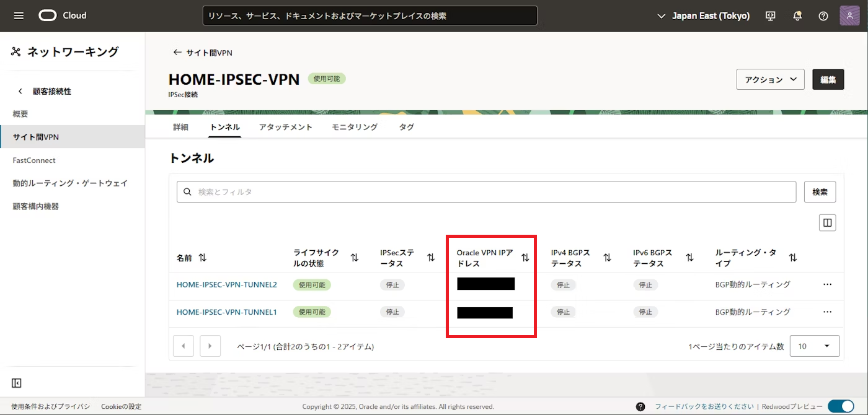This screenshot has height=415, width=868.
Task: Go back to サイト間VPN list
Action: point(203,53)
